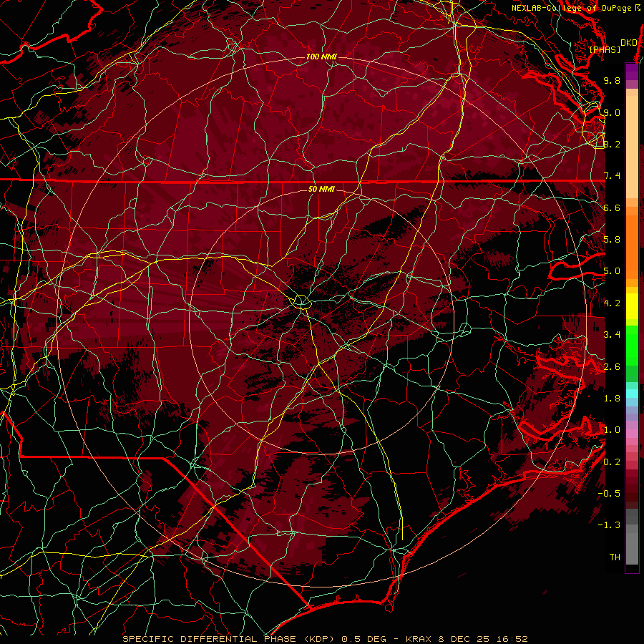
Task: Click the 4.2 value on the color scale
Action: (612, 303)
